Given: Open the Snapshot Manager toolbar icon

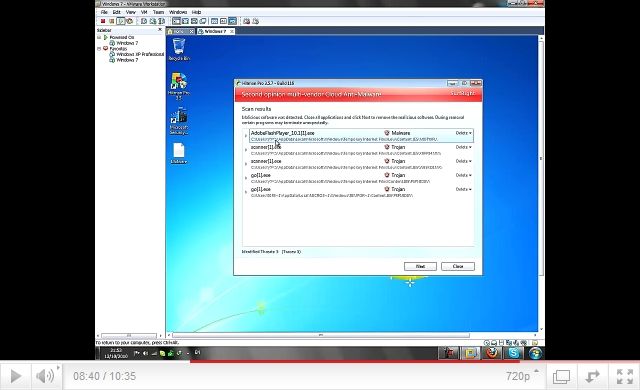Looking at the screenshot, I should [x=162, y=21].
